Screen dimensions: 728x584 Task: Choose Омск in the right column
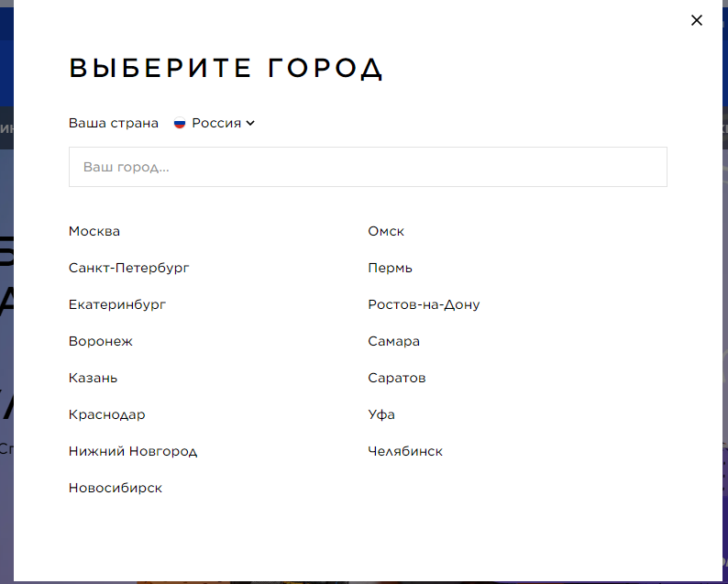click(x=386, y=231)
